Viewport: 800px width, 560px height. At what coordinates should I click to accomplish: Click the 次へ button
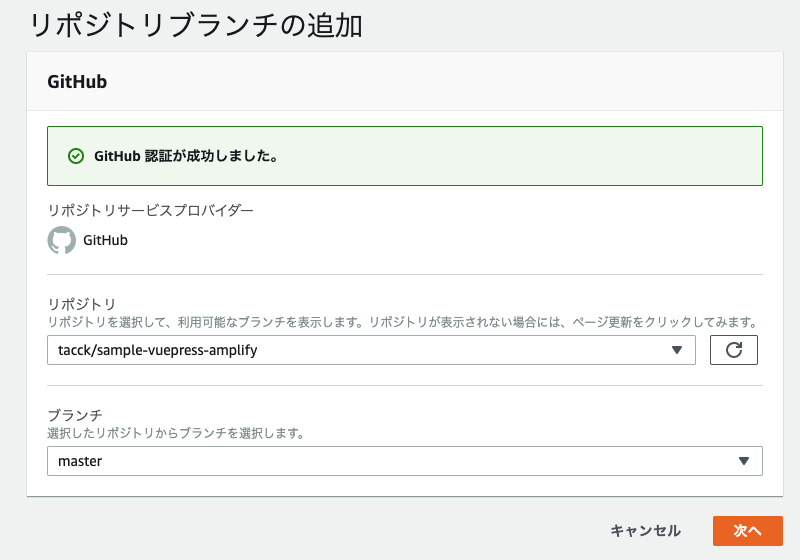tap(748, 531)
